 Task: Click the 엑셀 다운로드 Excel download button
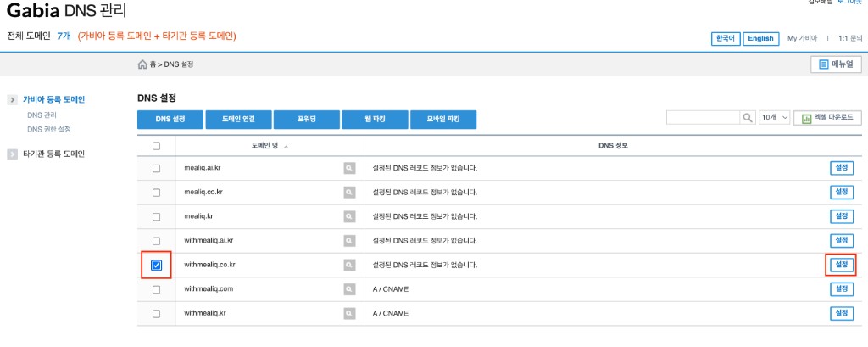point(827,118)
